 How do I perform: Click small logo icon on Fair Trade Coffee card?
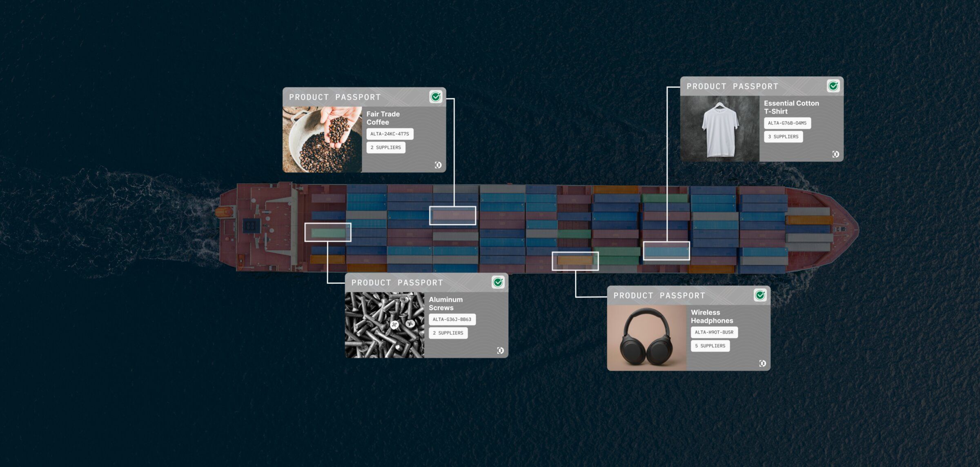pyautogui.click(x=438, y=165)
